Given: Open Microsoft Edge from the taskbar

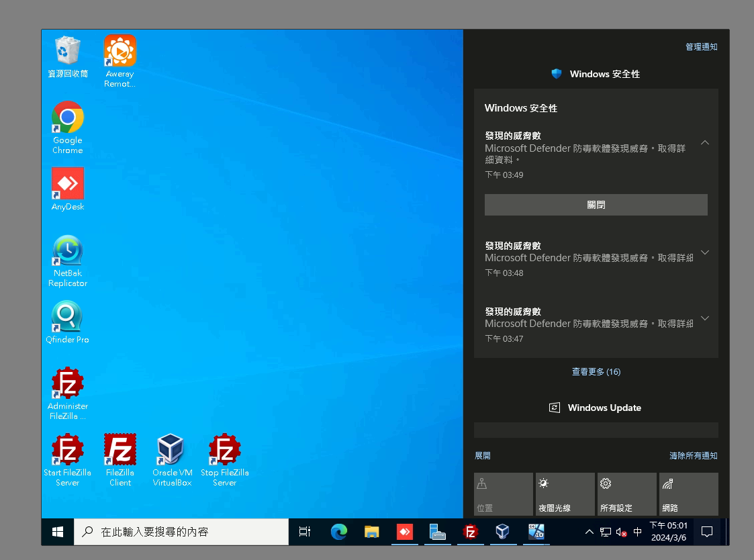Looking at the screenshot, I should [339, 532].
